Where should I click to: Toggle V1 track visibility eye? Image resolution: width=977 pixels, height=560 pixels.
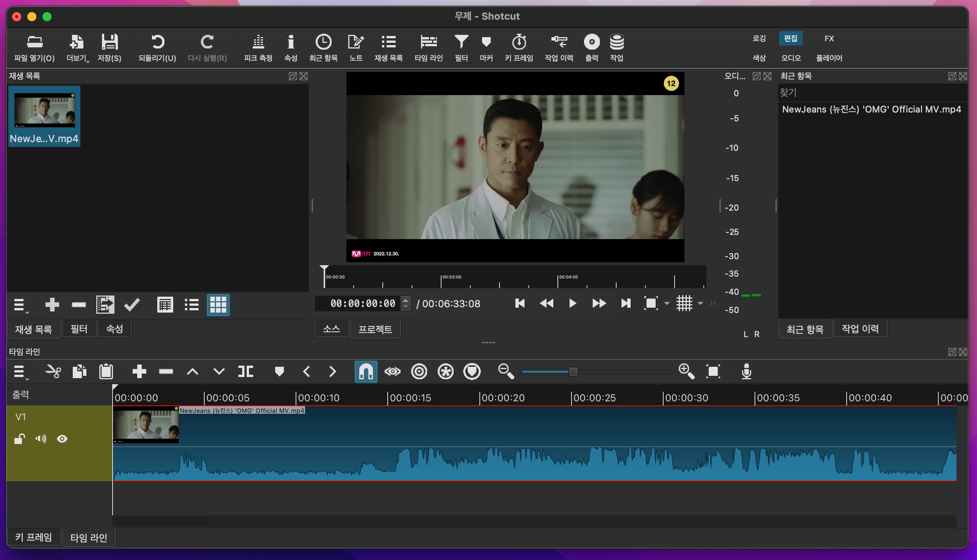(x=62, y=439)
